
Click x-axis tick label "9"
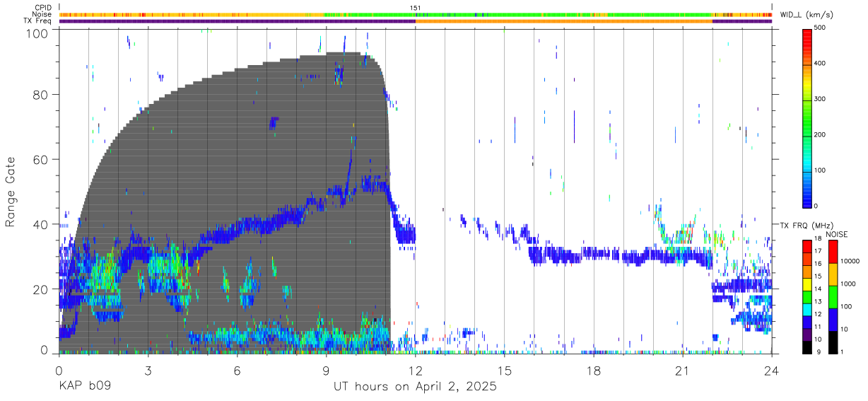[326, 371]
